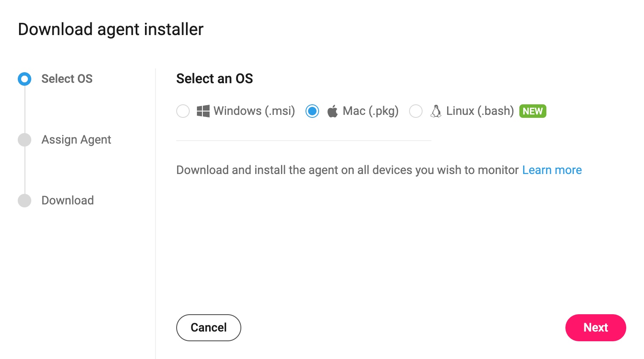Viewport: 644px width, 359px height.
Task: Click the green NEW badge
Action: [532, 111]
